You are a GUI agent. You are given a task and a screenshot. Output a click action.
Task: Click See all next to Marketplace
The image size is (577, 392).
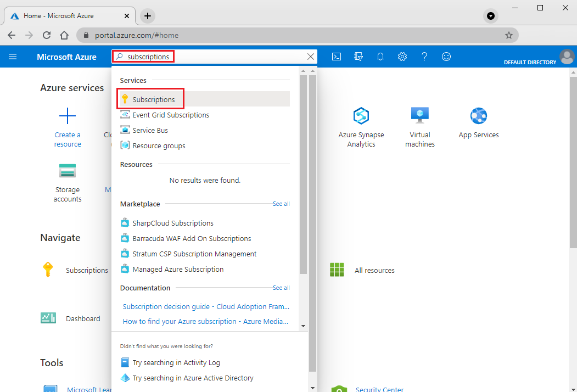[x=281, y=204]
